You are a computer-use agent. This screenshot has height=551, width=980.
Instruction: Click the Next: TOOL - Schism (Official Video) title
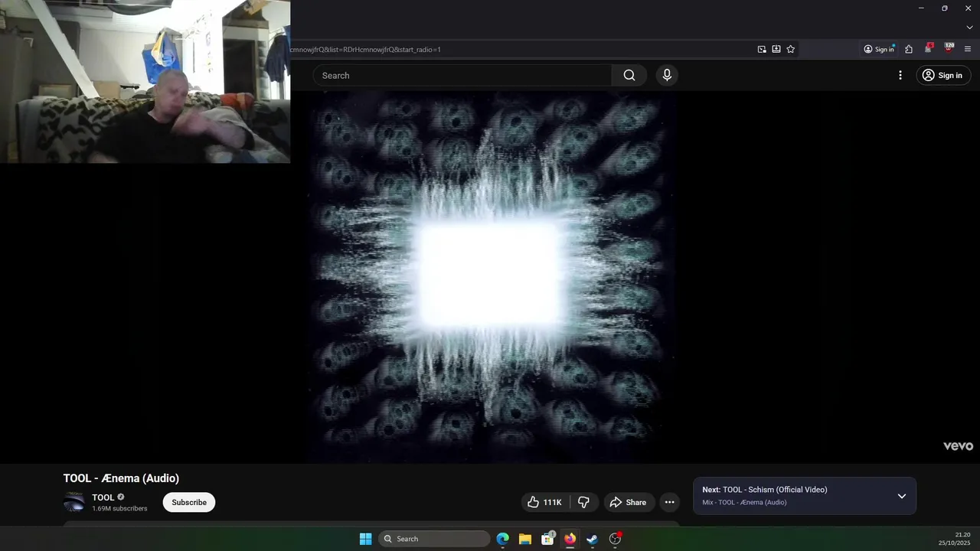pos(765,490)
